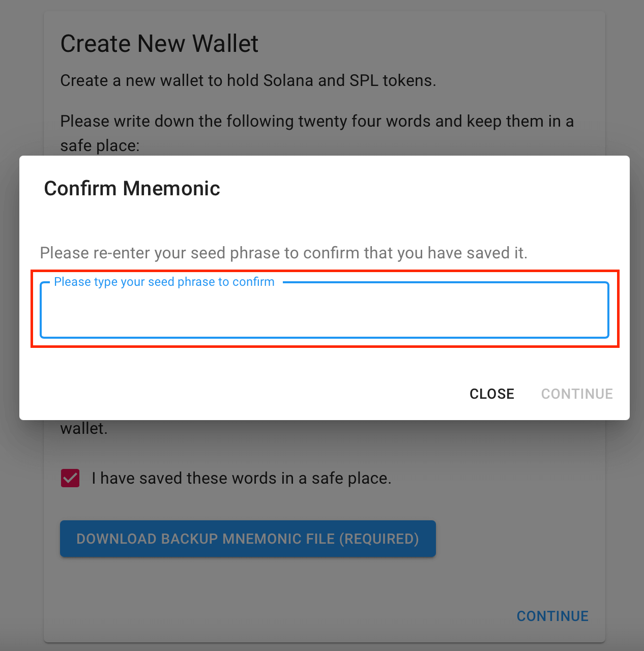Close the Confirm Mnemonic dialog
Viewport: 644px width, 651px height.
click(x=492, y=394)
